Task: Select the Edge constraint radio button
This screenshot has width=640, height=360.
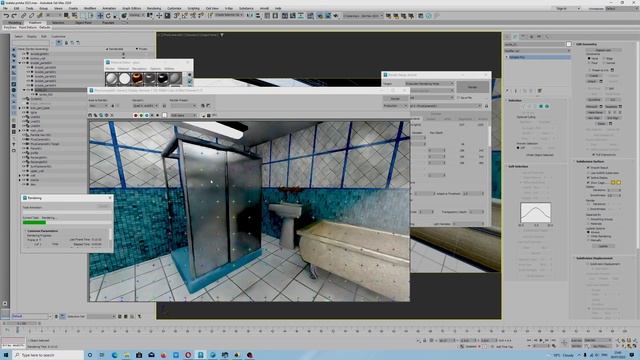Action: pos(604,59)
